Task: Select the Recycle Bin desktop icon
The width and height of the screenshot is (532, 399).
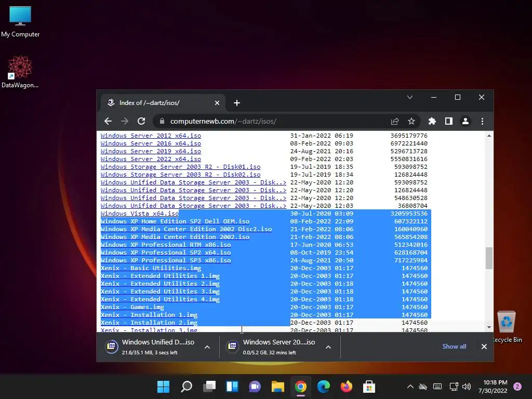Action: tap(507, 327)
